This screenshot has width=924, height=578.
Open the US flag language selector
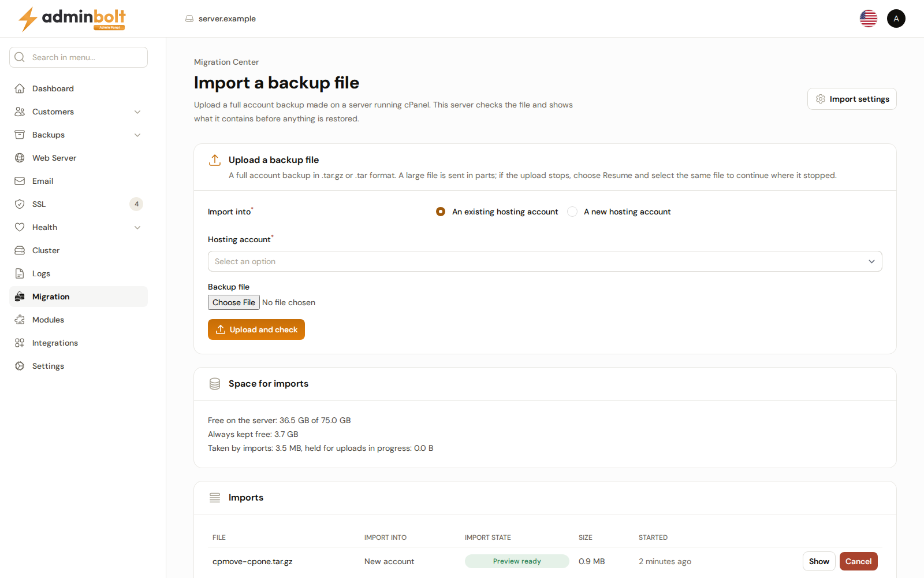(869, 18)
